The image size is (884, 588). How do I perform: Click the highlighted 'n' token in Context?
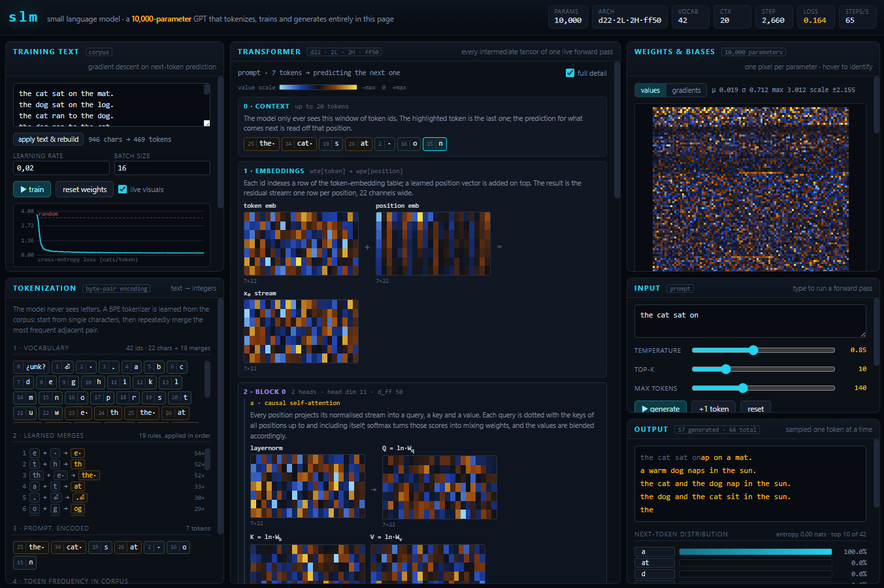[434, 144]
